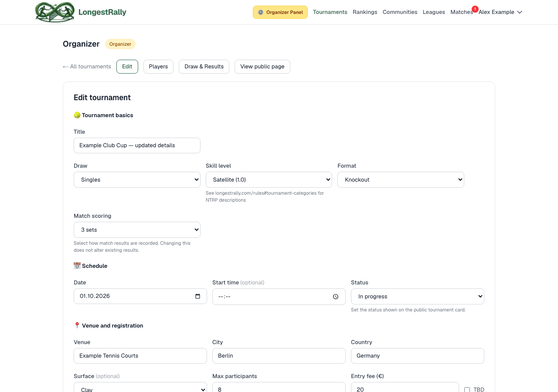Screen dimensions: 558x392
Task: Go to Rankings in top navigation
Action: (365, 12)
